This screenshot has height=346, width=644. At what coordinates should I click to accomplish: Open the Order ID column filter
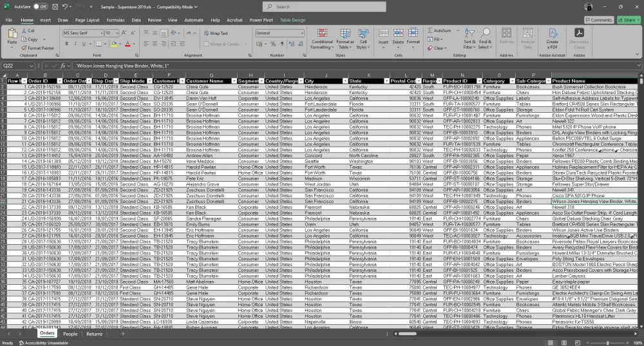click(x=59, y=81)
